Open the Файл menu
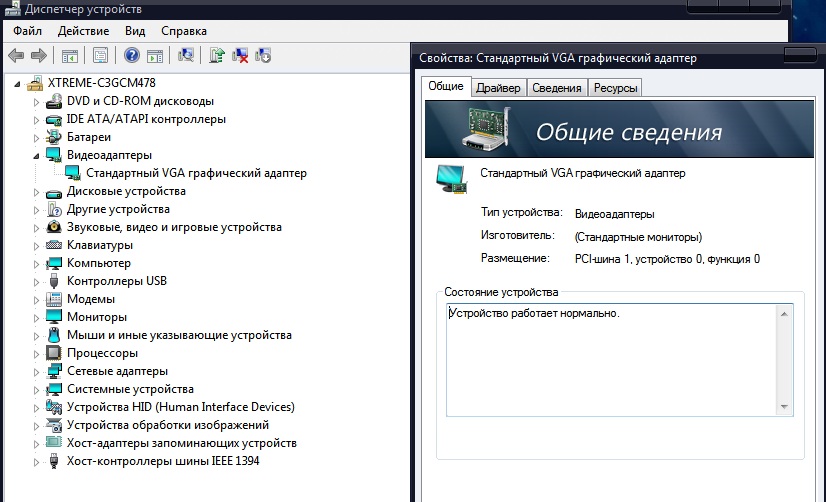 point(27,31)
